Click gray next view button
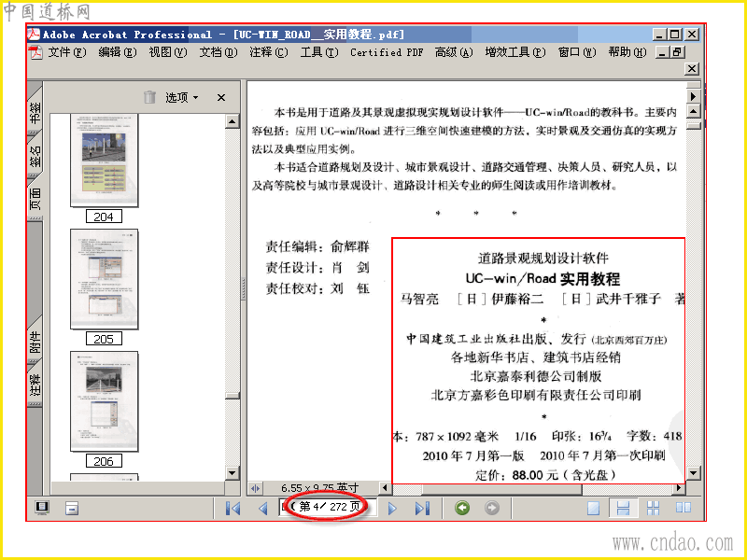Viewport: 747px width, 560px height. click(492, 508)
